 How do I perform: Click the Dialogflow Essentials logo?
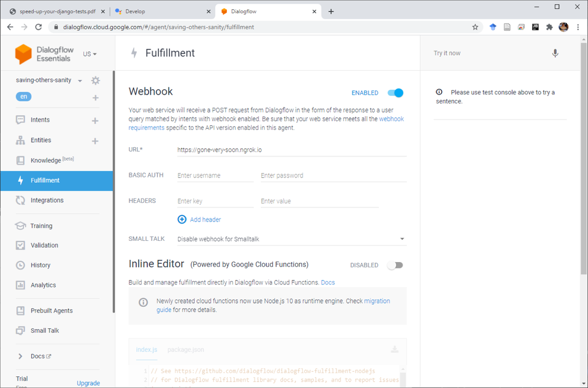click(44, 54)
